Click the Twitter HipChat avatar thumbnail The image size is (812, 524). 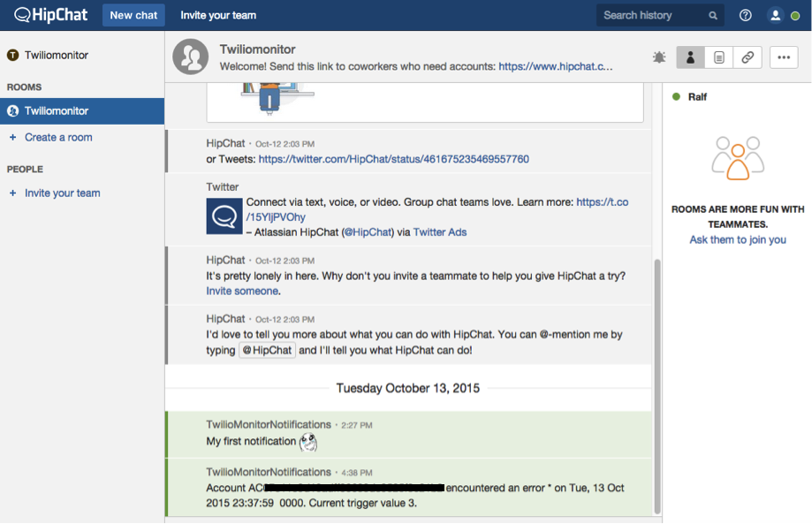coord(224,216)
